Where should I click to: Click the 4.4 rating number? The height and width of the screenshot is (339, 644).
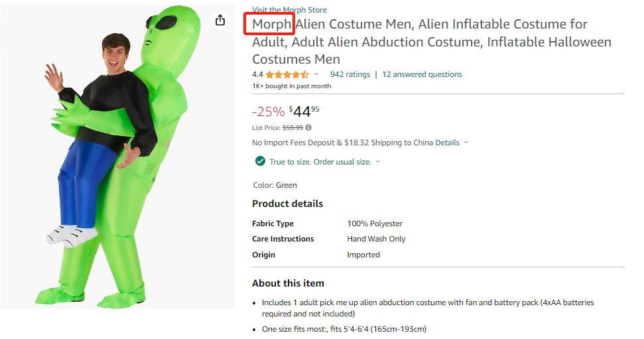tap(257, 74)
